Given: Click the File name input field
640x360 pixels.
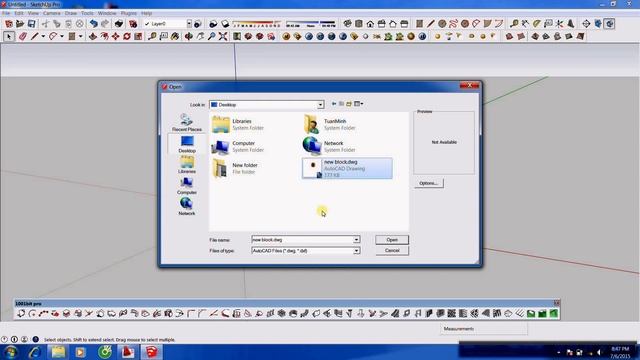Looking at the screenshot, I should point(302,240).
